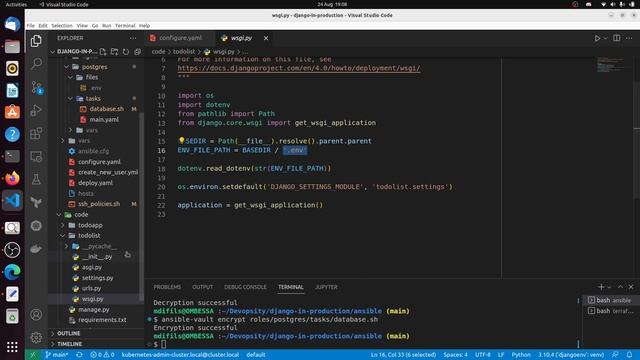Collapse the code folder

point(59,214)
